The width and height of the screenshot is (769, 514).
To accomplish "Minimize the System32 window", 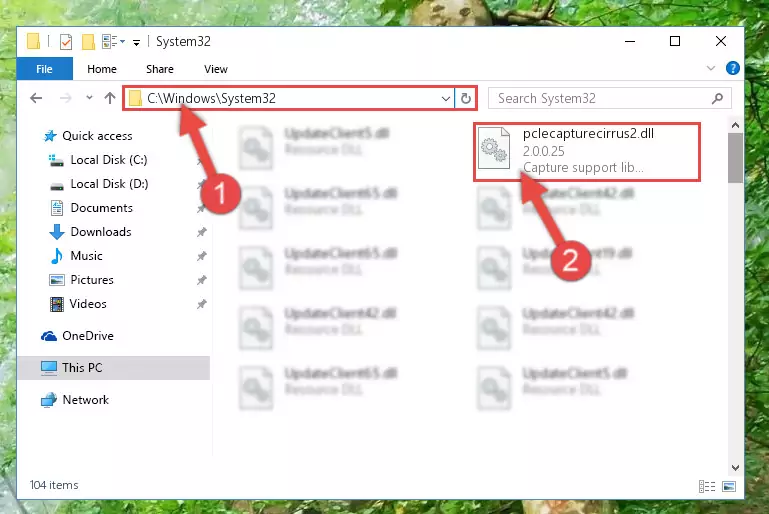I will pos(630,42).
